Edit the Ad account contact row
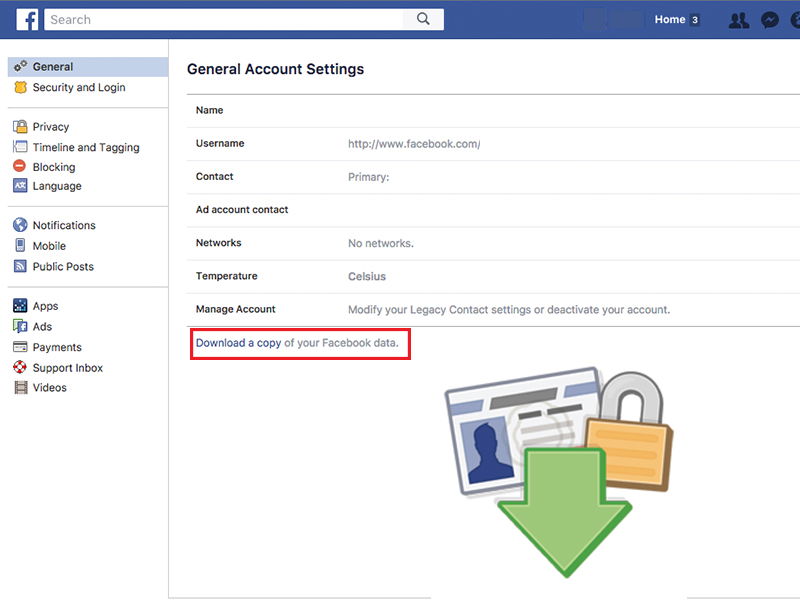Image resolution: width=800 pixels, height=600 pixels. pos(493,210)
